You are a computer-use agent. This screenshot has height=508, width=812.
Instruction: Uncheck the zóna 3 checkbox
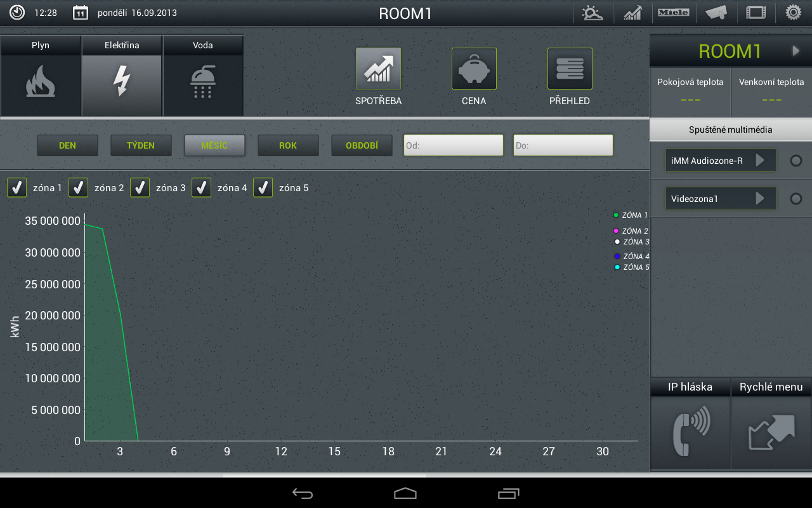(140, 188)
